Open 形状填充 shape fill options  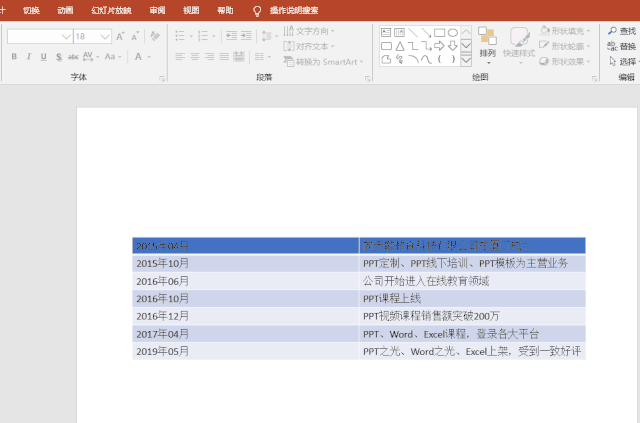(x=565, y=31)
